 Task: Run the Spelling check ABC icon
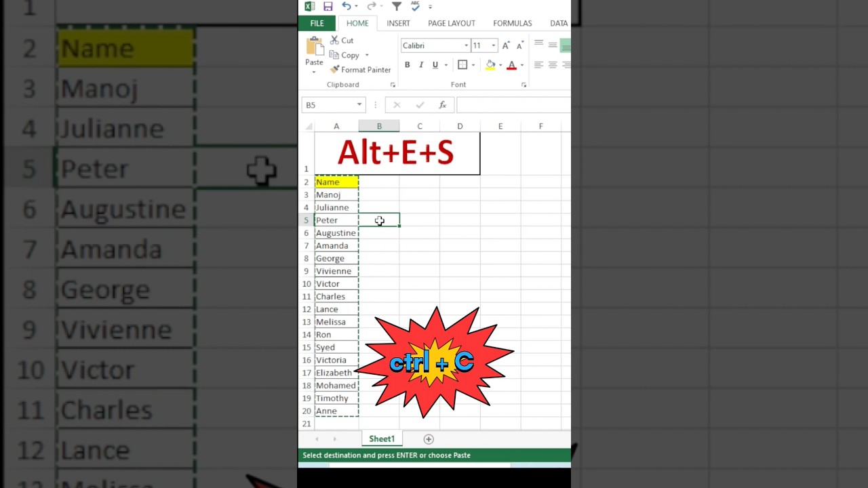(415, 7)
